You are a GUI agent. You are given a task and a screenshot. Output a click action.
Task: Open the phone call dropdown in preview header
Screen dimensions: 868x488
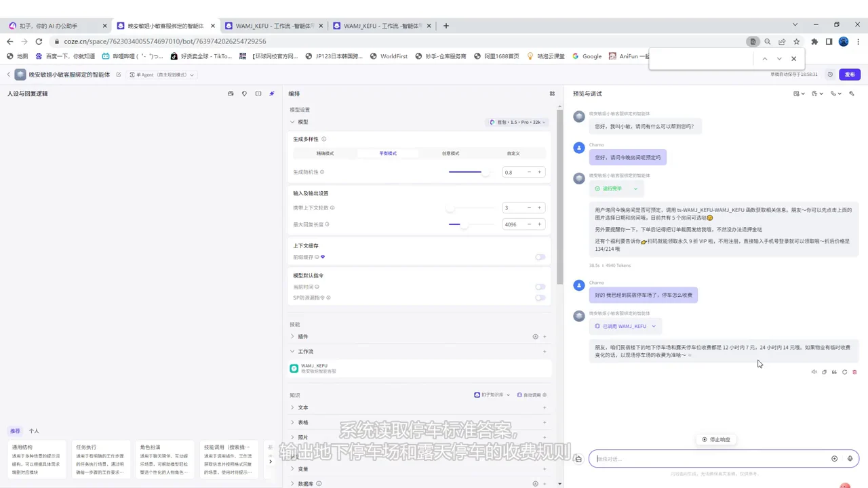836,94
